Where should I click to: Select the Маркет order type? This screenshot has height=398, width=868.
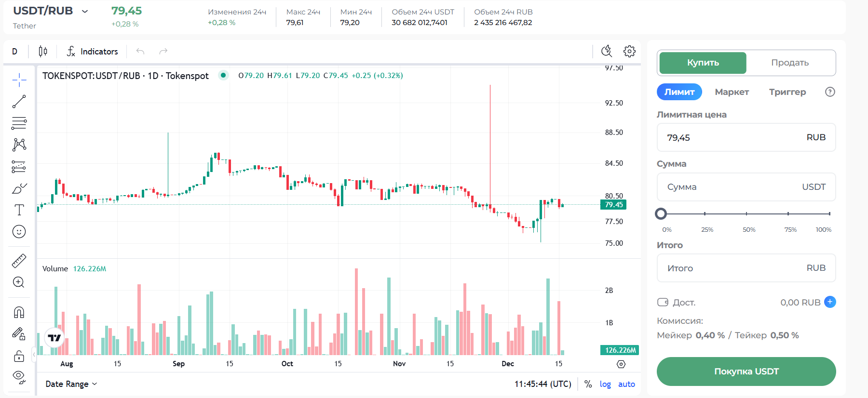pos(732,92)
